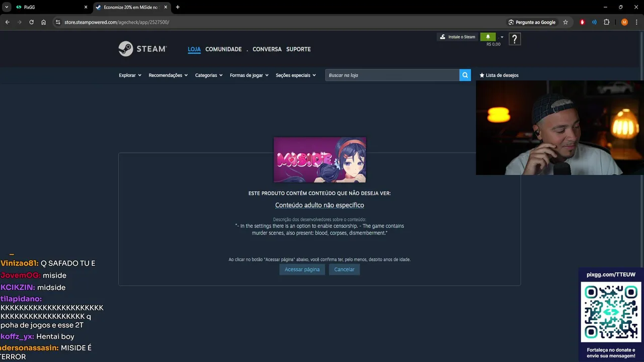Click the address bar URL

click(x=117, y=22)
